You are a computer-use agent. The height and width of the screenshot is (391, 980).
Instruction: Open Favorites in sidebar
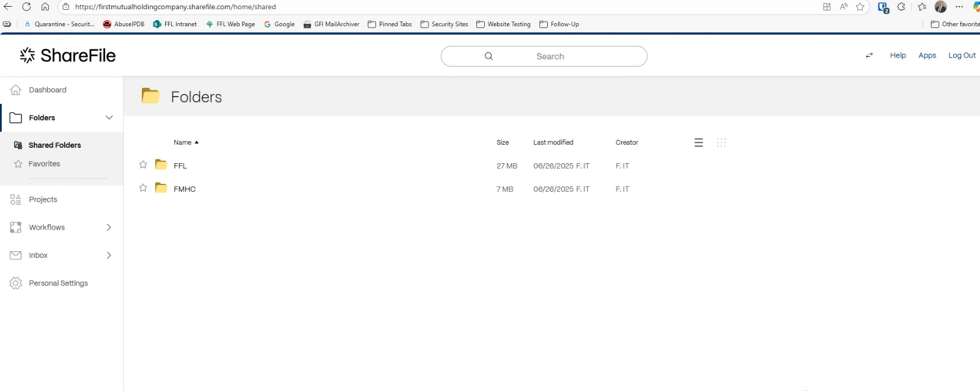tap(44, 164)
